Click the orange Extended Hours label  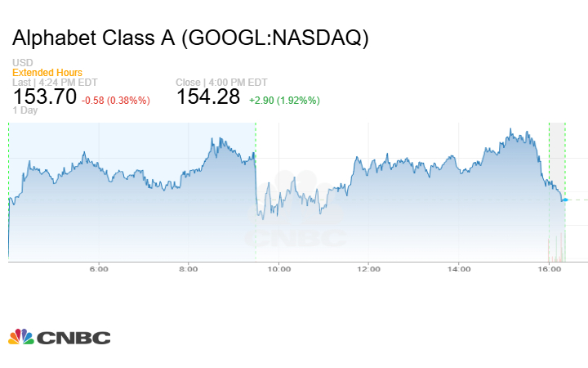[47, 73]
